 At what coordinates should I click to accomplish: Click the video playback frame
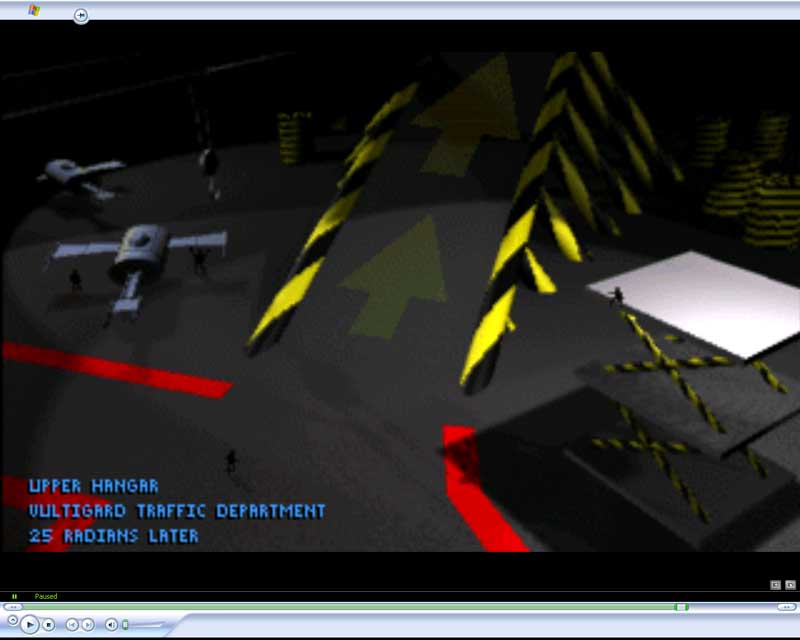point(400,301)
